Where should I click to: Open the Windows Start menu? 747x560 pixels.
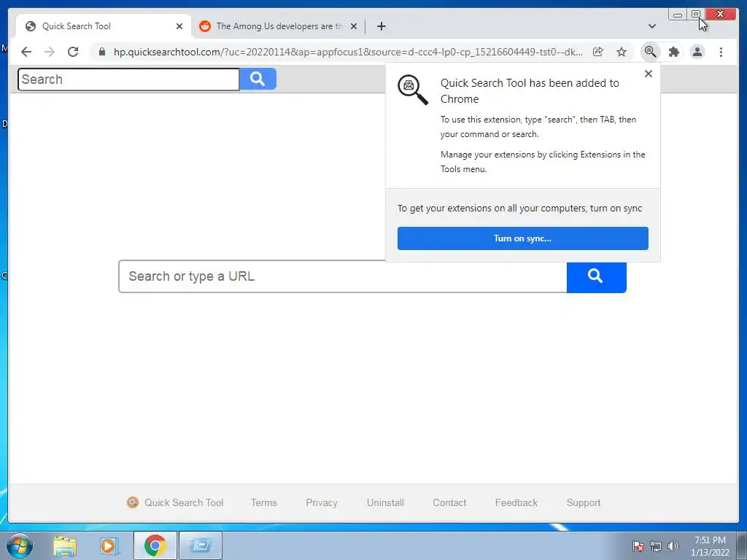(x=20, y=545)
